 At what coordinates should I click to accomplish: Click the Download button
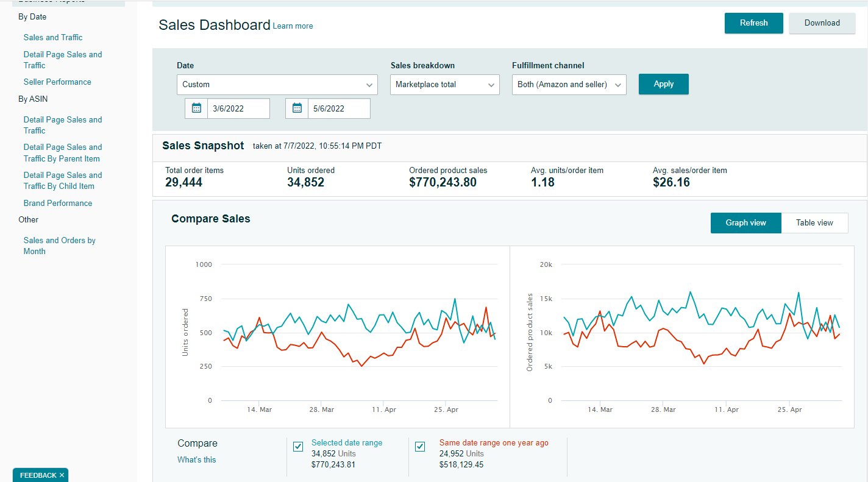822,23
